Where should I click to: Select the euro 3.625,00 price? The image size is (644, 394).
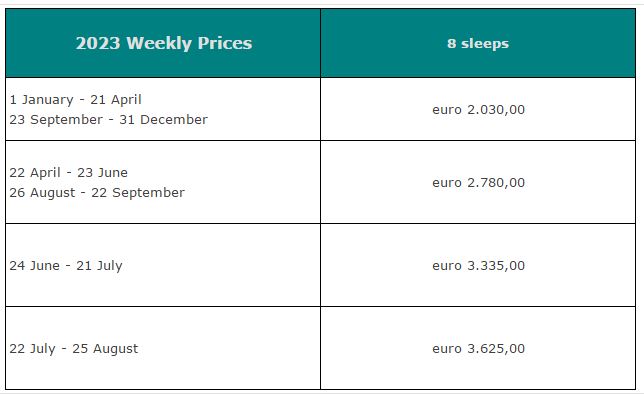pyautogui.click(x=478, y=348)
